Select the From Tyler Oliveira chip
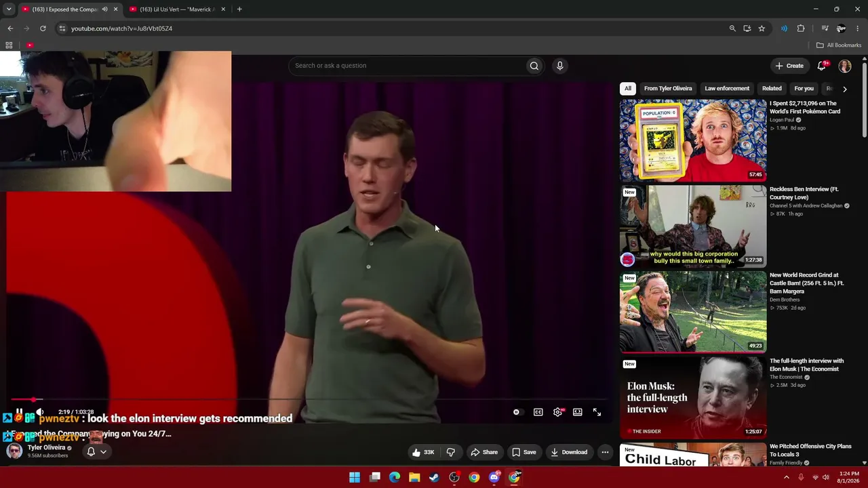The width and height of the screenshot is (868, 488). (x=668, y=89)
